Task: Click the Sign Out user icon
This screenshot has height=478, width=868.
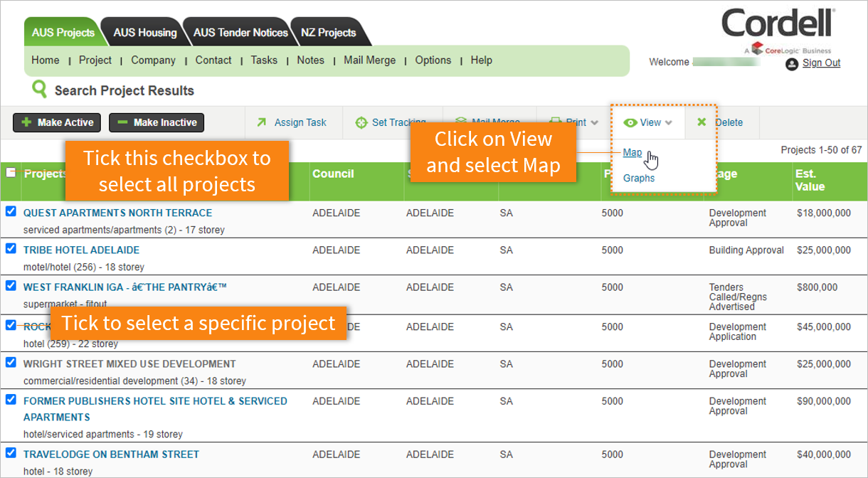Action: tap(792, 64)
